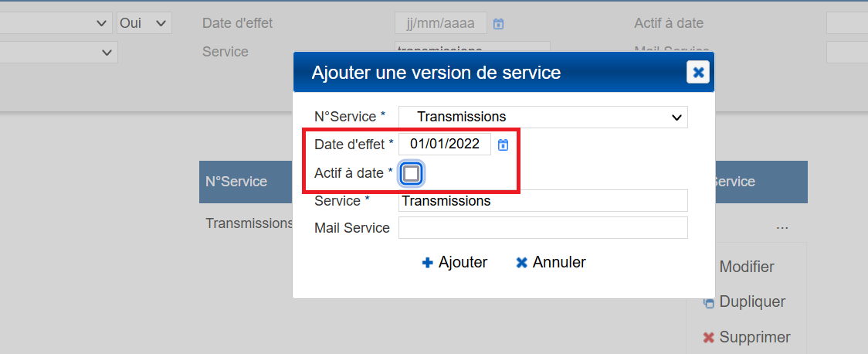This screenshot has height=354, width=868.
Task: Expand the Oui dropdown
Action: pos(144,23)
